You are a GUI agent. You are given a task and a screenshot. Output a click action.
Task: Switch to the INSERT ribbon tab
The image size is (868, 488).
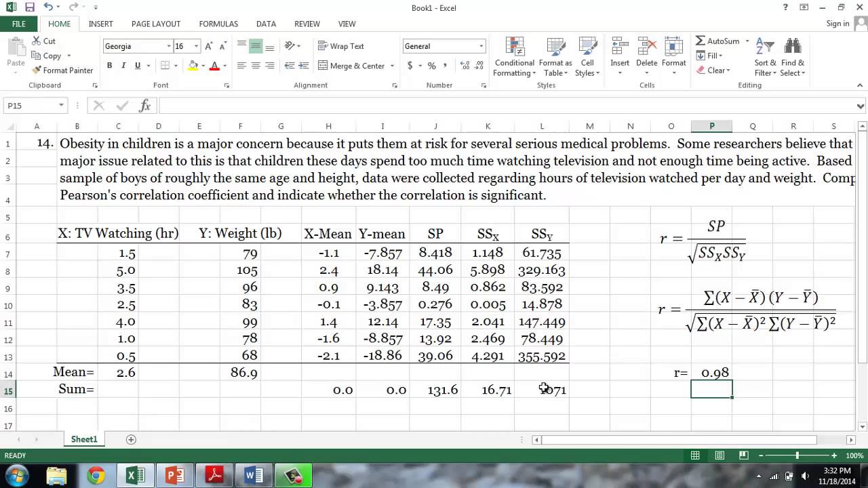tap(101, 24)
